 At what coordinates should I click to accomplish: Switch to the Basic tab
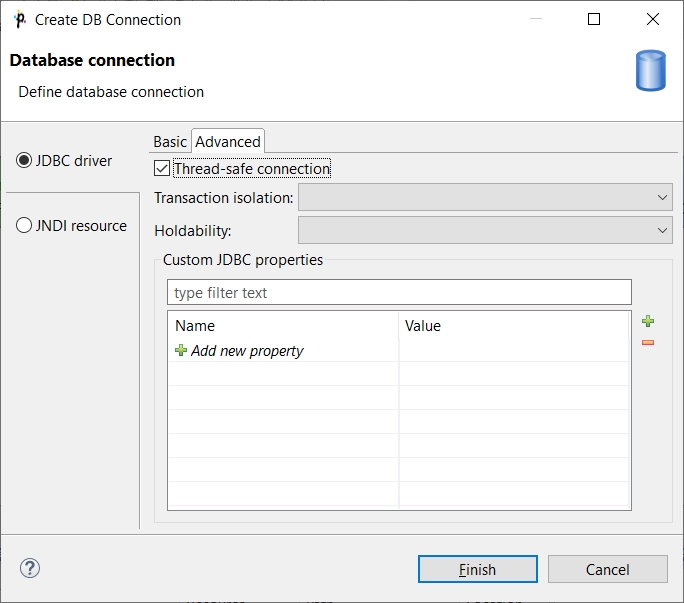(170, 142)
